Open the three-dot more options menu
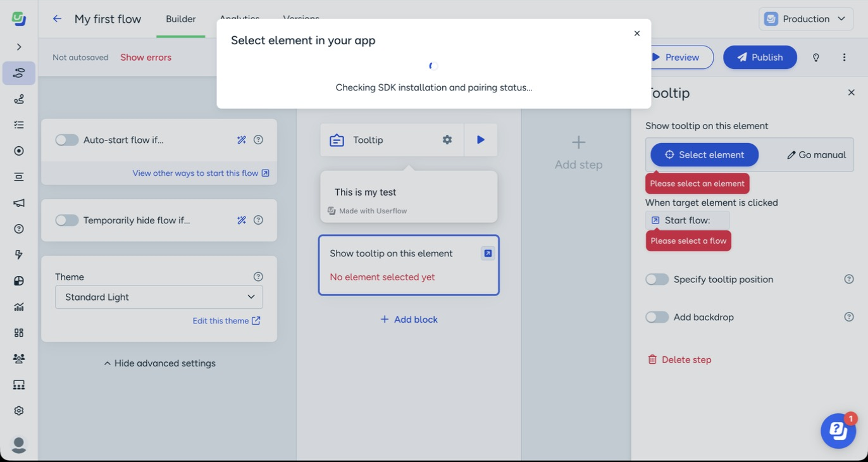 (x=844, y=57)
